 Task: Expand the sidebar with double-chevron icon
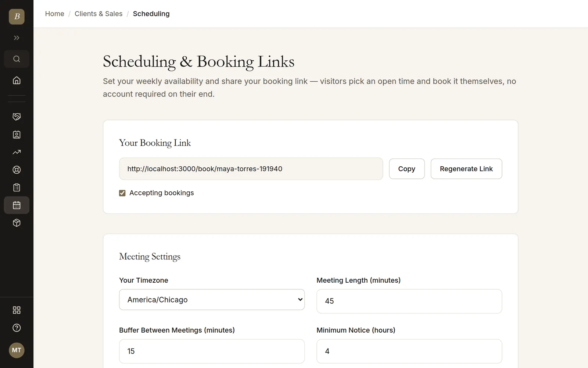(17, 38)
